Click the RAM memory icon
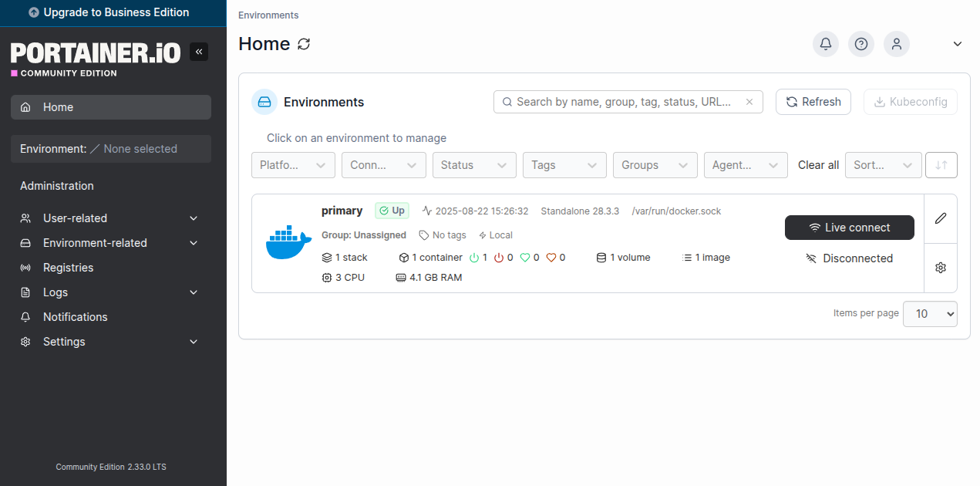 click(401, 278)
